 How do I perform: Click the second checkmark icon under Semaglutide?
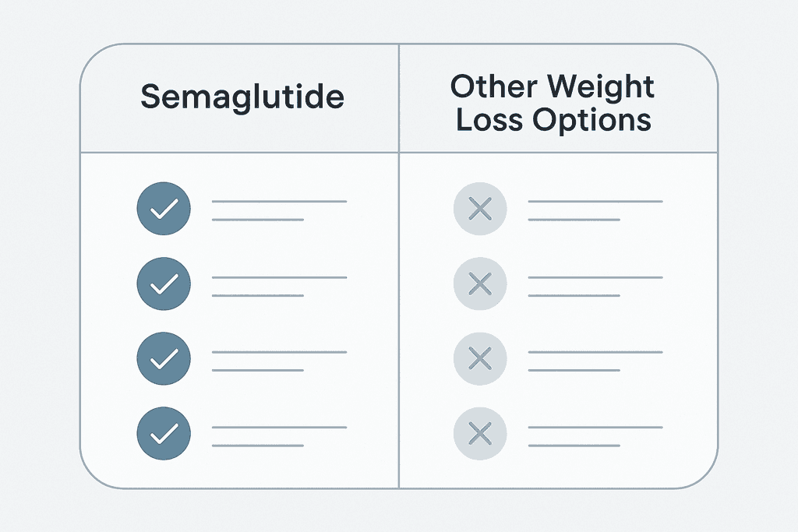(164, 284)
